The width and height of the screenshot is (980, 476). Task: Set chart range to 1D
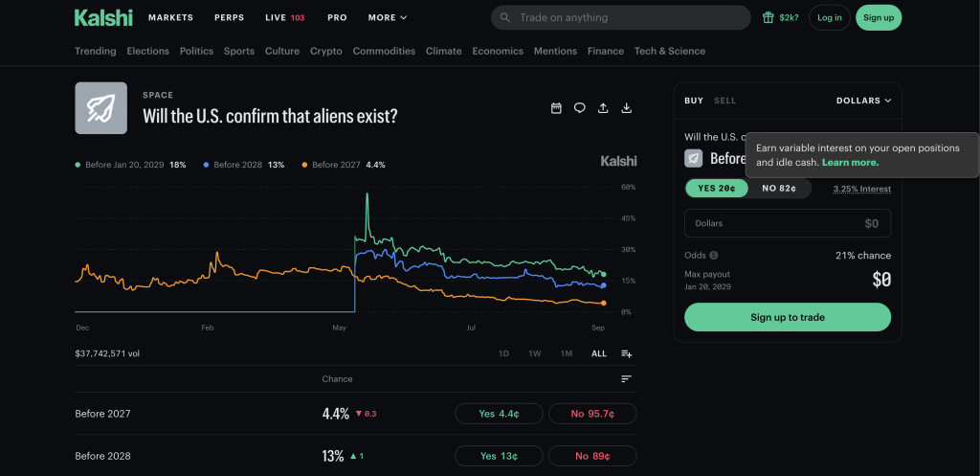coord(503,353)
